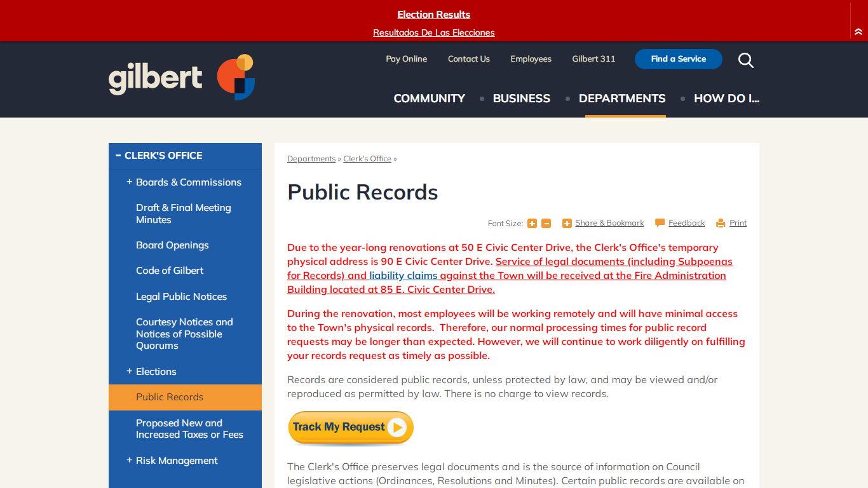Screen dimensions: 868x488
Task: Click the Feedback link text
Action: click(x=686, y=223)
